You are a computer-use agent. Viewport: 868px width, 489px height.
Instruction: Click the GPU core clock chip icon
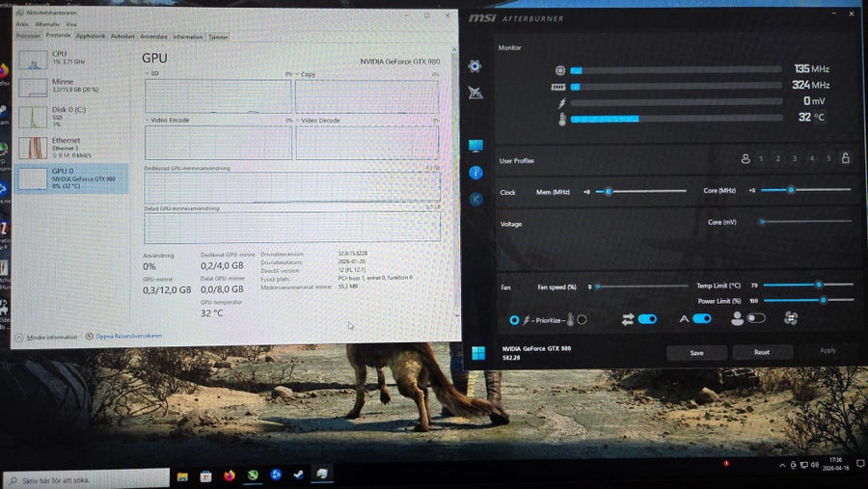(559, 70)
